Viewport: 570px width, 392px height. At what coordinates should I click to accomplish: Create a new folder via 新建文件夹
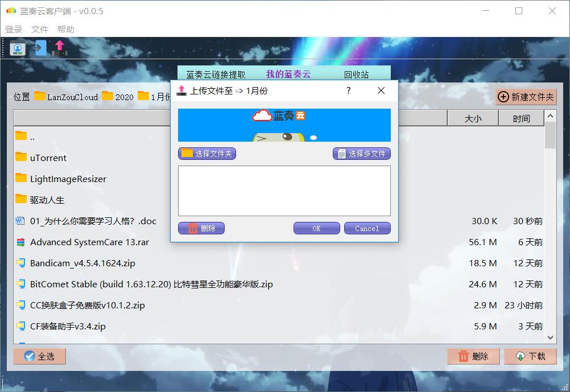tap(525, 96)
